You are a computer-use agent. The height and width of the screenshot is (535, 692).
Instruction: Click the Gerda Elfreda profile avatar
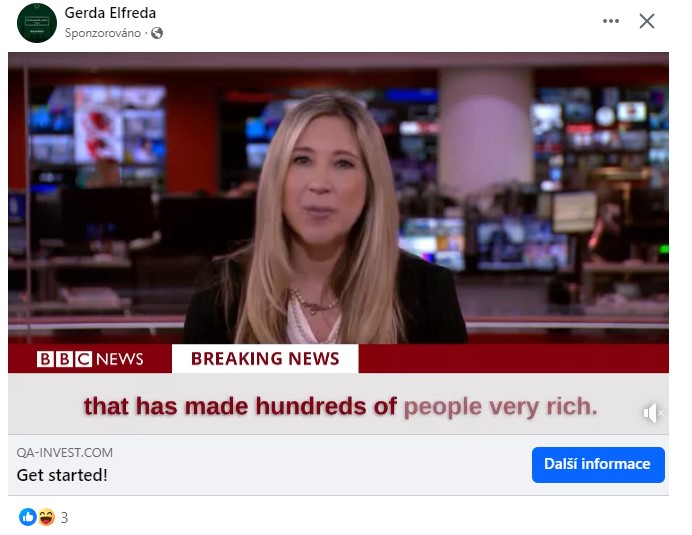tap(37, 23)
